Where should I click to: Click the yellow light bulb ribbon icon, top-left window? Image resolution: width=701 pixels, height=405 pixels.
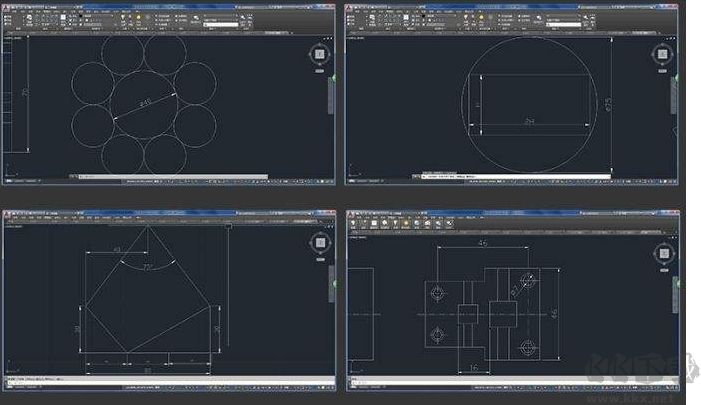tap(139, 17)
